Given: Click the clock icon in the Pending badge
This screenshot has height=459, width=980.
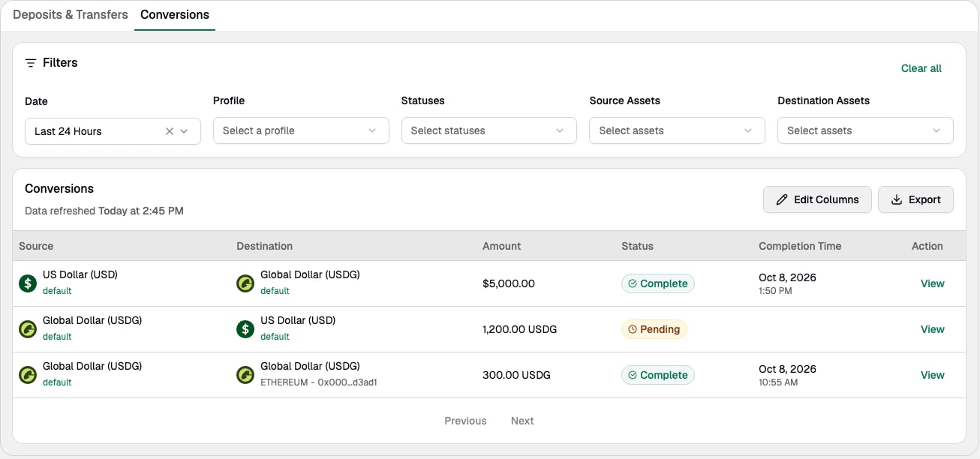Looking at the screenshot, I should tap(633, 330).
